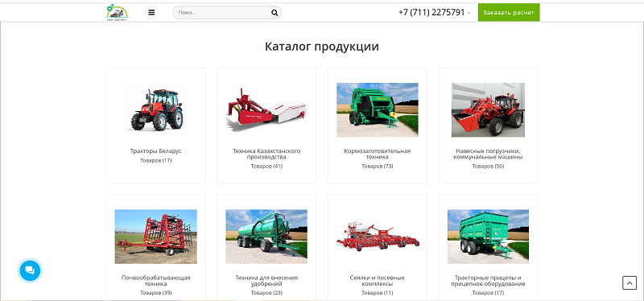644x301 pixels.
Task: Click the Каталог продукции heading
Action: point(321,47)
